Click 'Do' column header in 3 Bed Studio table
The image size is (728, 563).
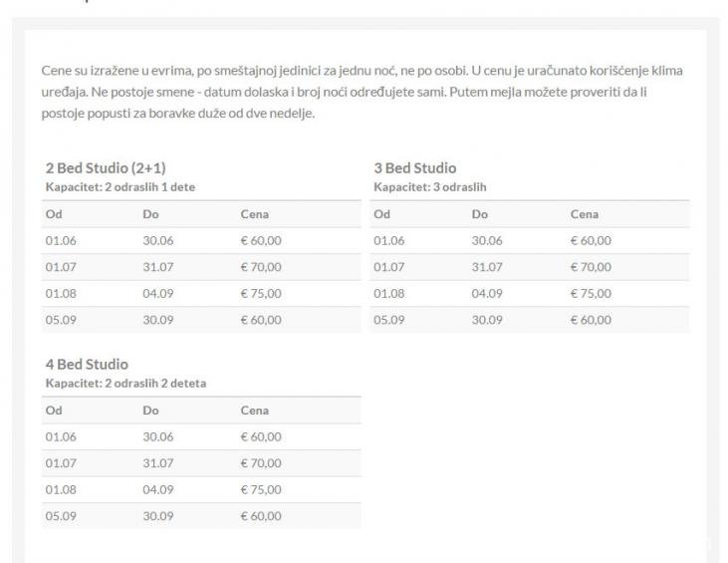coord(480,214)
